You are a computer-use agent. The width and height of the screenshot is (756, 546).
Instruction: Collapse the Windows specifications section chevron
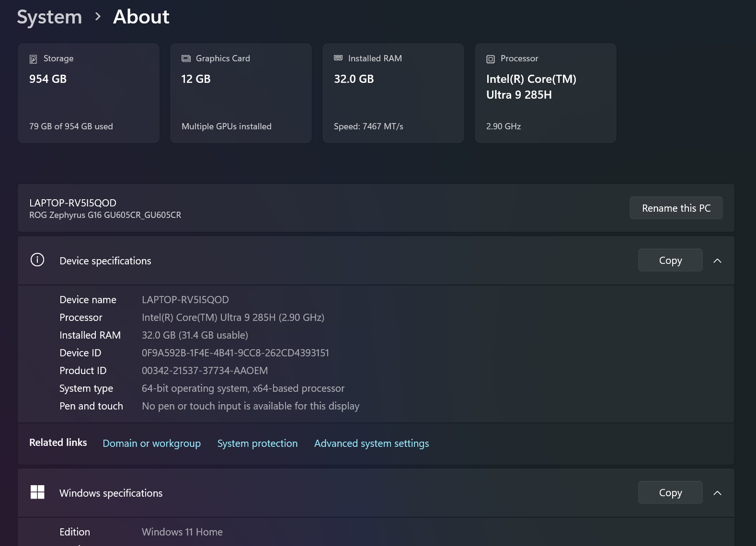pos(717,493)
